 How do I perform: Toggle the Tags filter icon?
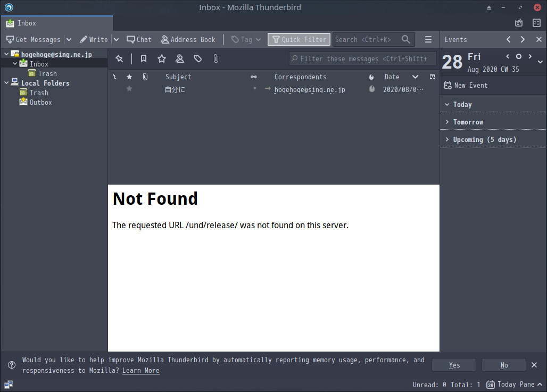(x=198, y=59)
